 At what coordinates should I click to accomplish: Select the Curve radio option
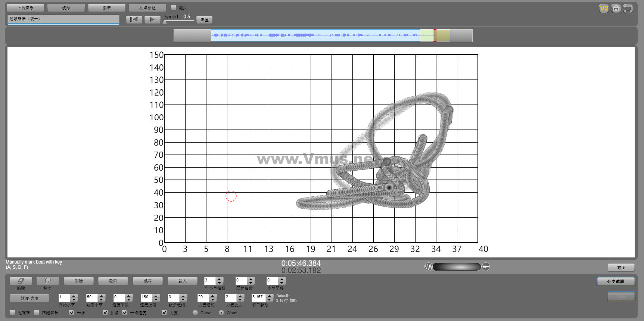195,312
